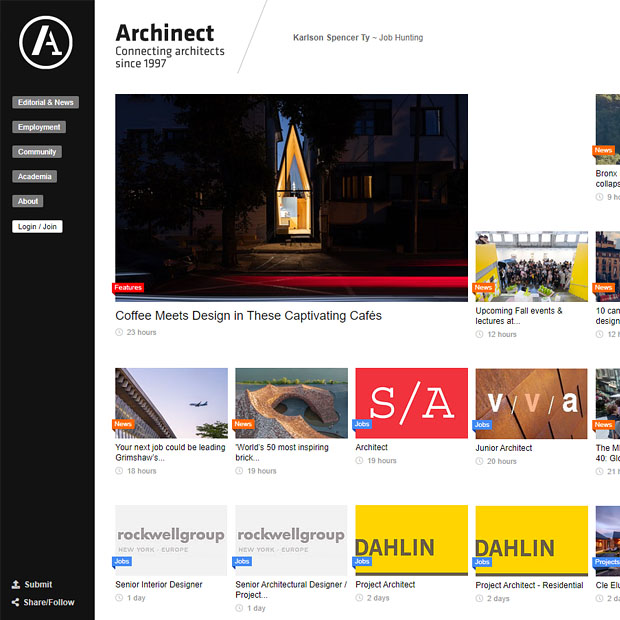Open the Architect job listing title
The height and width of the screenshot is (620, 620).
point(371,447)
